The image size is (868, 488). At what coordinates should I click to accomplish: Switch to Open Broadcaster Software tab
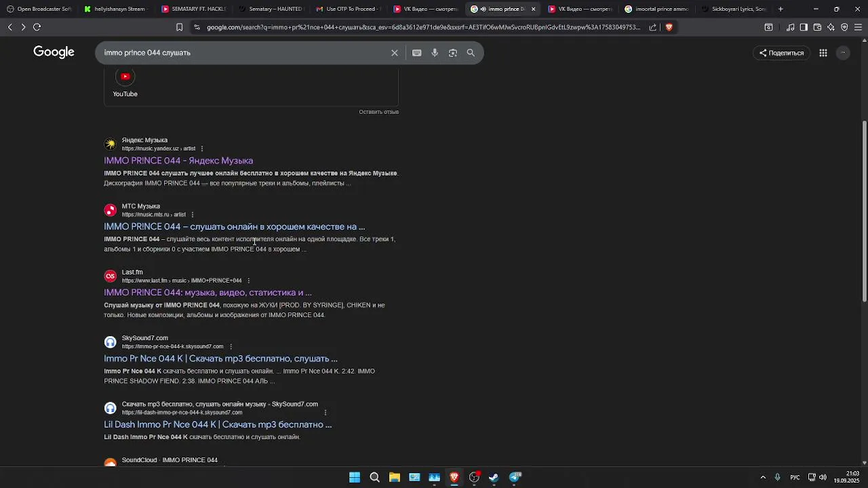[39, 9]
